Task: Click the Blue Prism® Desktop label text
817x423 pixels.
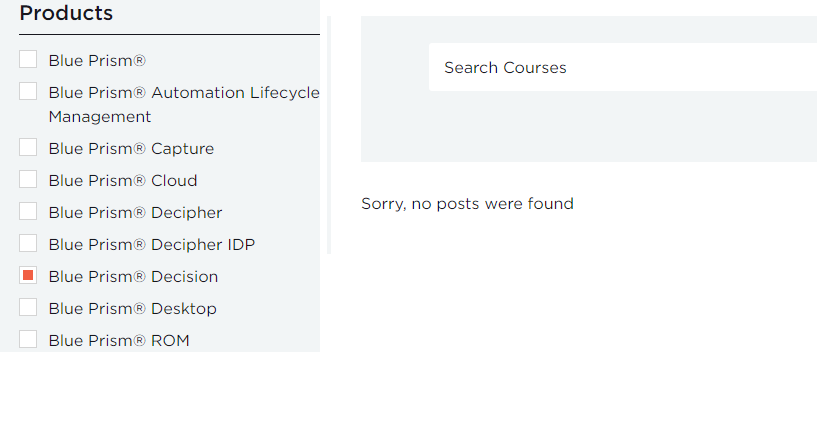Action: pyautogui.click(x=132, y=309)
